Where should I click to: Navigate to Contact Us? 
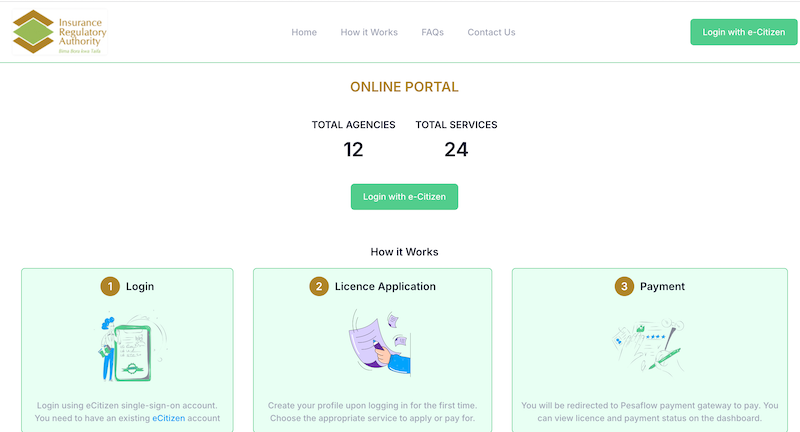[x=491, y=32]
